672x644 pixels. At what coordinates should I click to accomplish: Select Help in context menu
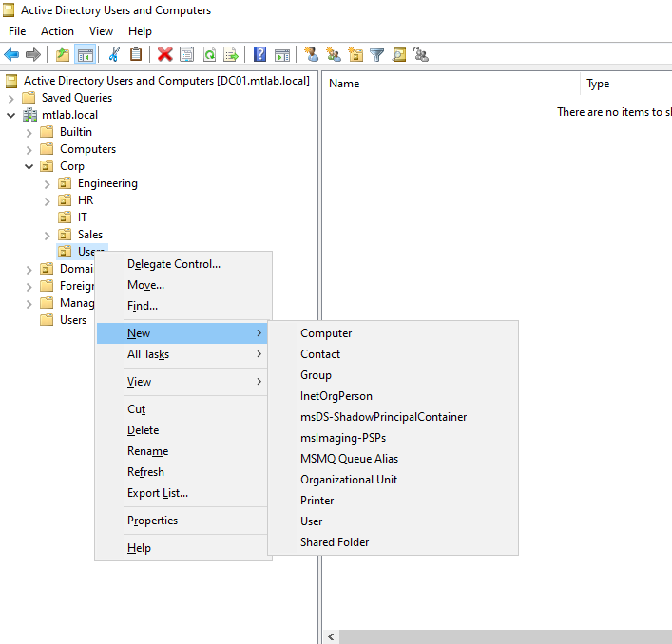pyautogui.click(x=182, y=548)
